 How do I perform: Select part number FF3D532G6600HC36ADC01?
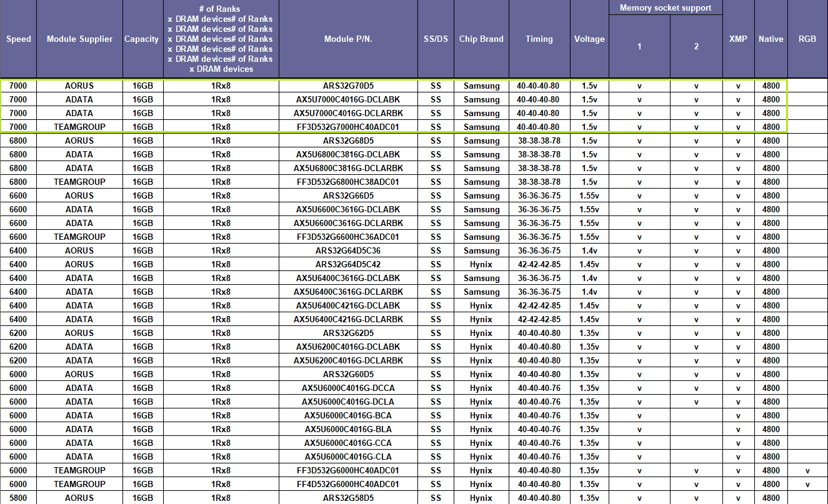[x=348, y=237]
